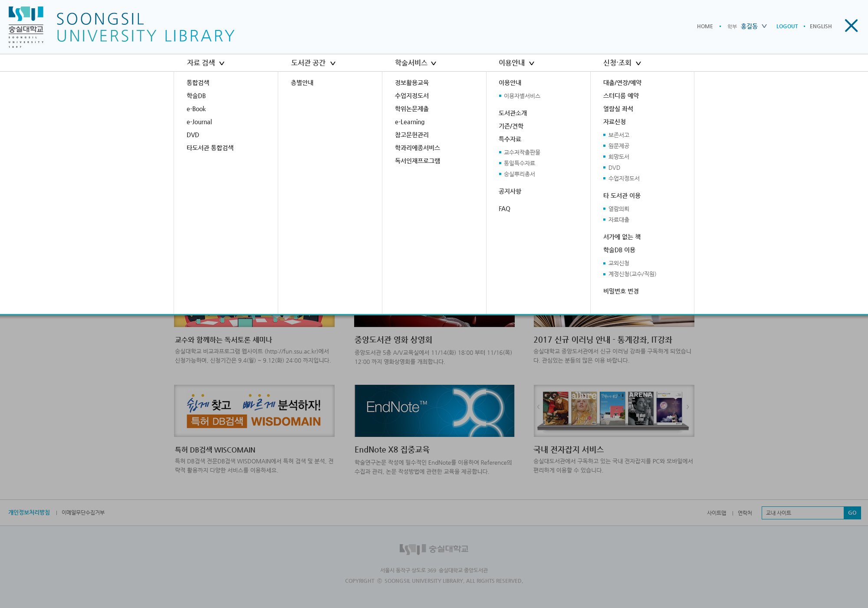This screenshot has height=608, width=868.
Task: Open 통일특수자료 sub-item
Action: 519,163
